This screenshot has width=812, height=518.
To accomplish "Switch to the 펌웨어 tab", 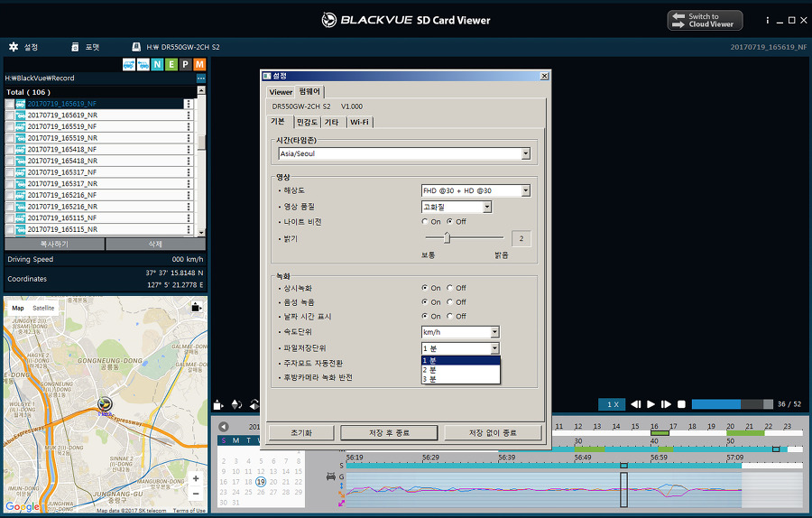I will click(309, 92).
